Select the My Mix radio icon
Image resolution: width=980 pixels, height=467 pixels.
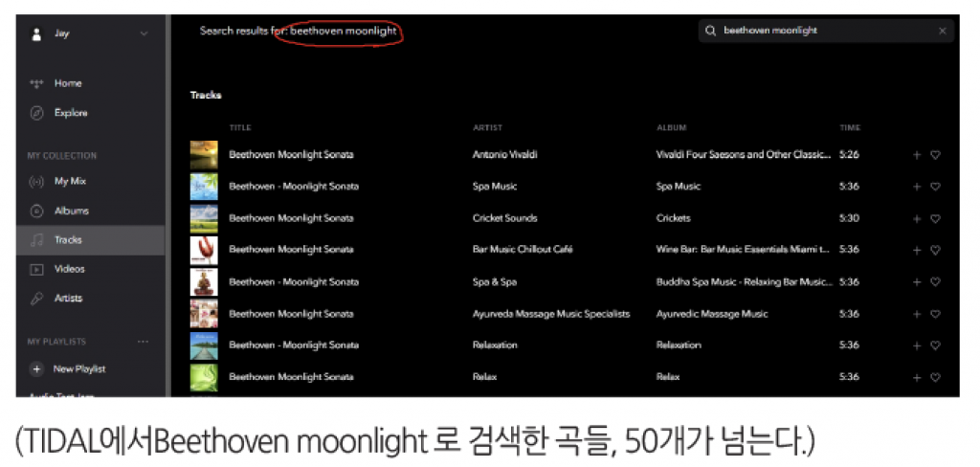click(x=36, y=181)
